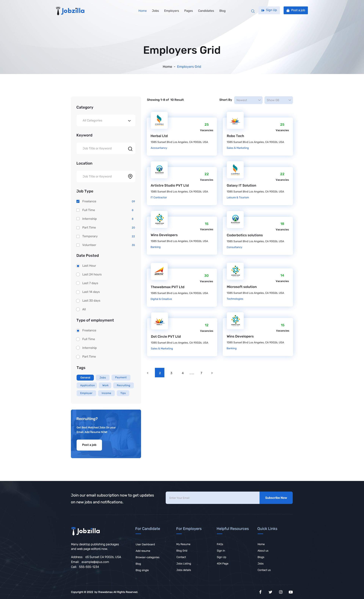Image resolution: width=364 pixels, height=599 pixels.
Task: Click the header search magnifier icon
Action: tap(253, 11)
